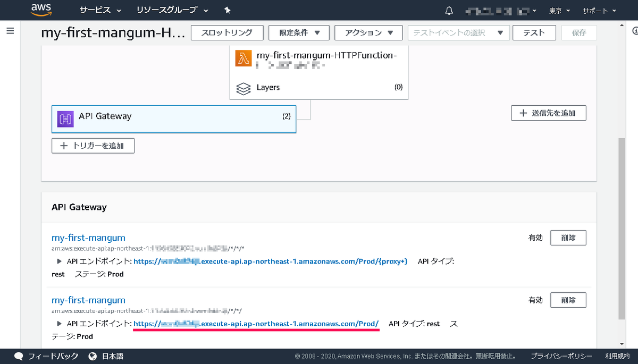Click the スロットリング throttling button
Image resolution: width=638 pixels, height=364 pixels.
tap(227, 32)
